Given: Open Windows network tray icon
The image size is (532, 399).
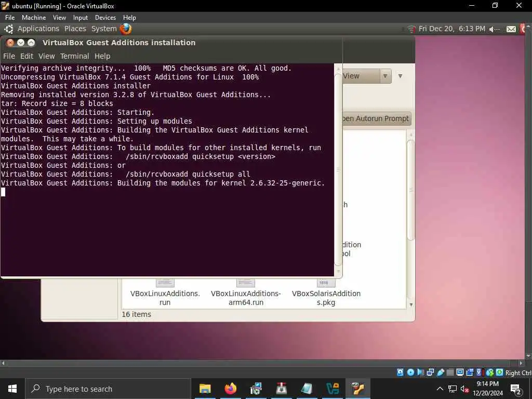Looking at the screenshot, I should (x=453, y=389).
